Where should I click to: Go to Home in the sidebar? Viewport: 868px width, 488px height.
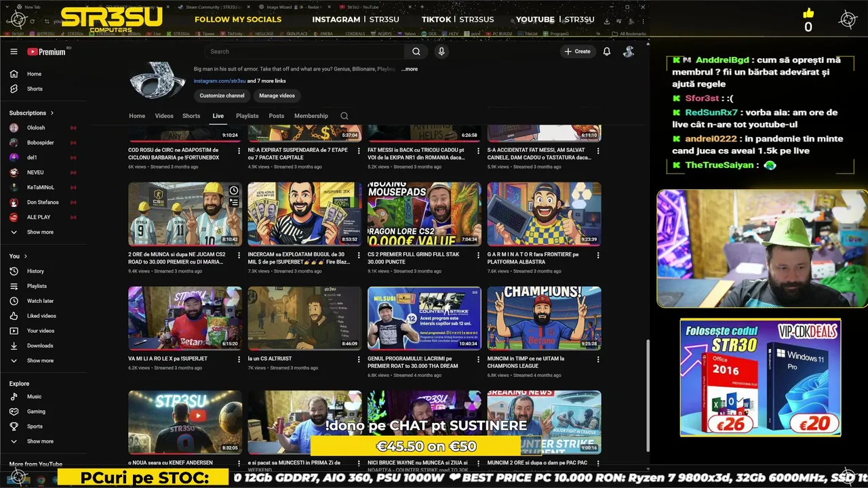[34, 74]
